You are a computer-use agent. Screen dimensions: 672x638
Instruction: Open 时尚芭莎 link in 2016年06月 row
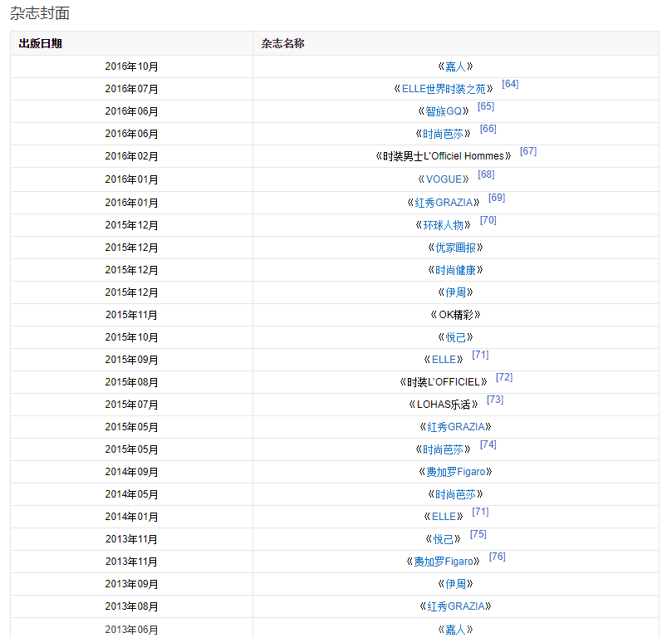coord(443,134)
